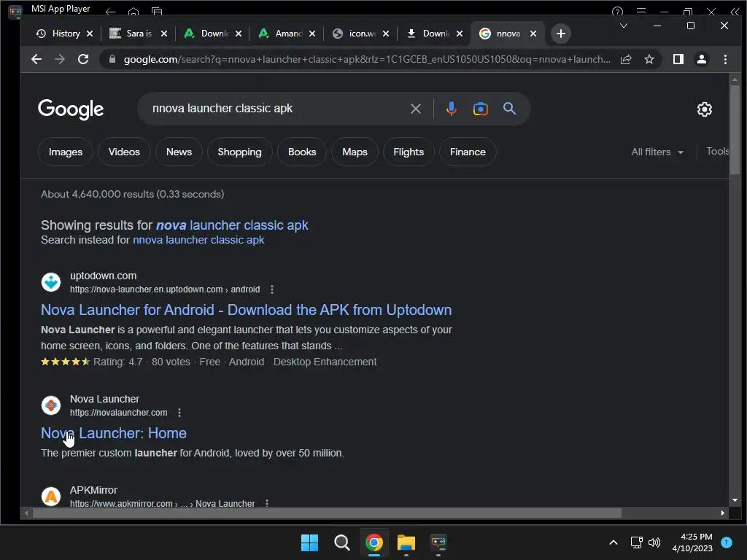This screenshot has width=747, height=560.
Task: Open the Windows Start menu
Action: pos(309,542)
